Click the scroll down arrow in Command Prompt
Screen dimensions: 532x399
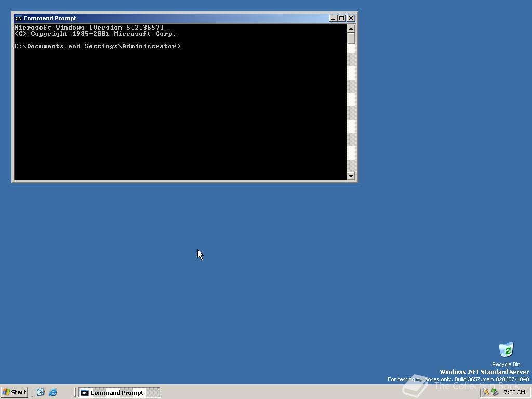coord(351,176)
